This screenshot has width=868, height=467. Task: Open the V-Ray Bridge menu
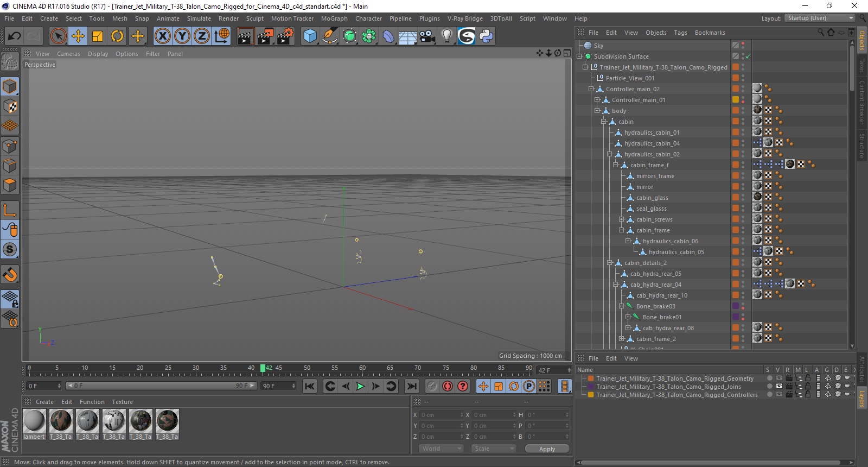[465, 18]
